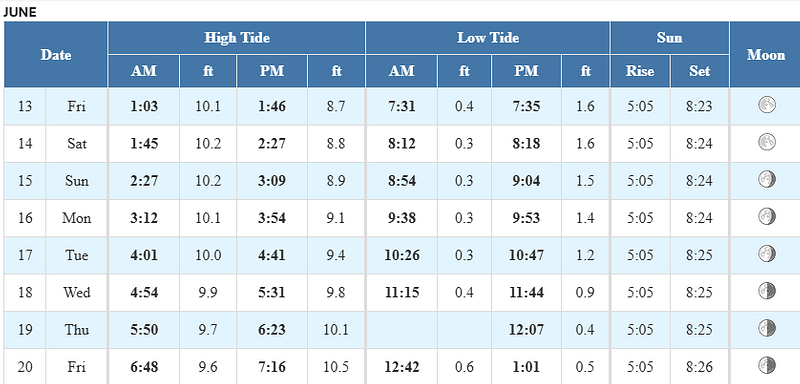The image size is (800, 384).
Task: Click the Low Tide column header
Action: tap(488, 38)
